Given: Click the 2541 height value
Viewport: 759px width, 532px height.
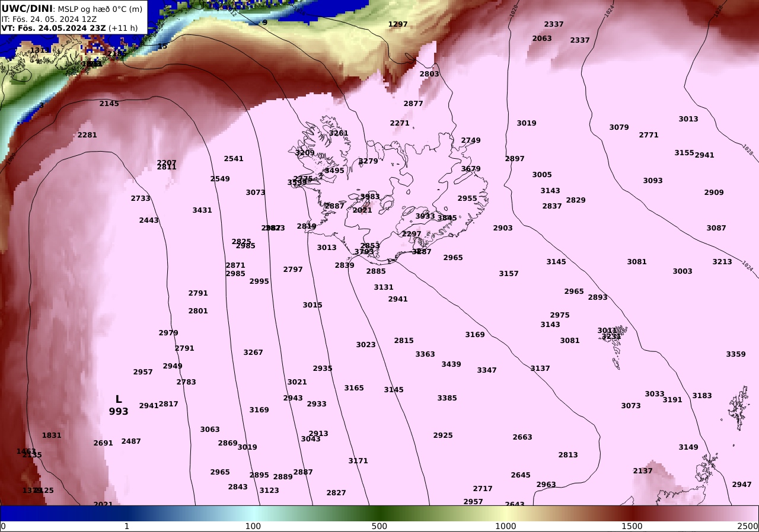Looking at the screenshot, I should pyautogui.click(x=234, y=159).
